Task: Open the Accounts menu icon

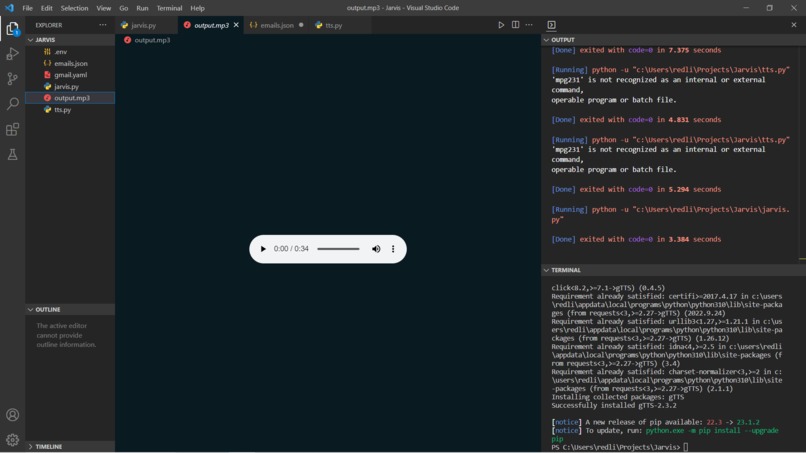Action: (x=12, y=415)
